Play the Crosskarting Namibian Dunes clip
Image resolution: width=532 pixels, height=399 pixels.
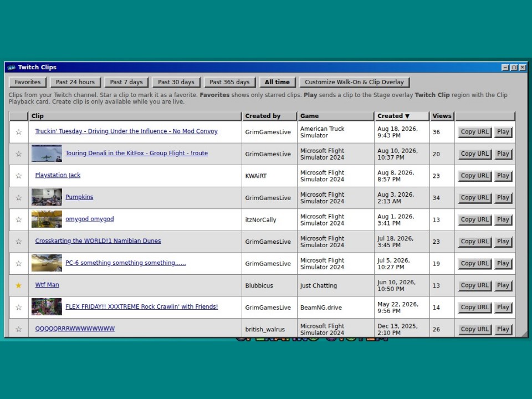pyautogui.click(x=503, y=242)
